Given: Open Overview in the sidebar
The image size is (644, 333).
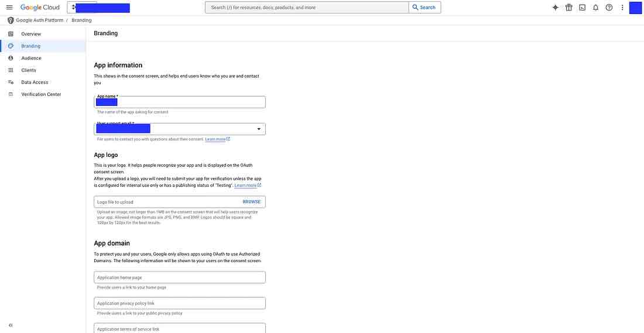Looking at the screenshot, I should click(x=43, y=34).
